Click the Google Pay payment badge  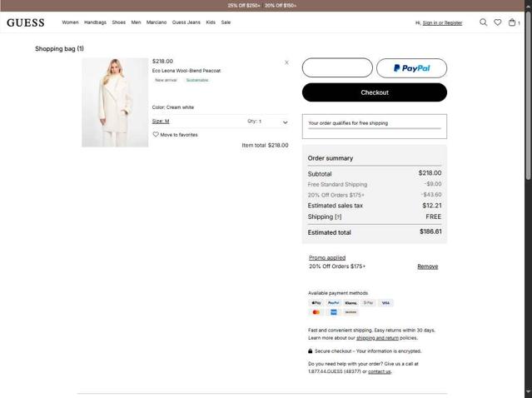pos(368,302)
